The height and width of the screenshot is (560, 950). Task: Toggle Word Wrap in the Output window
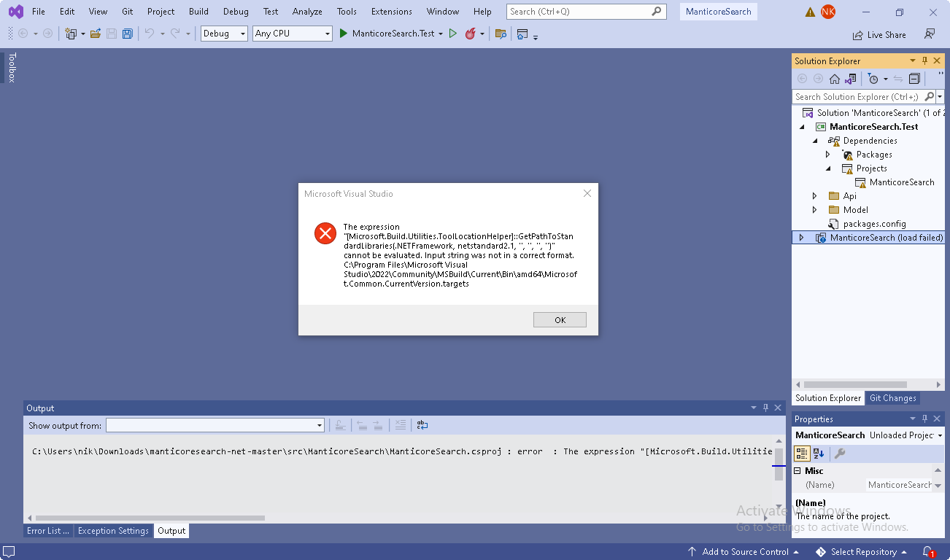tap(422, 425)
